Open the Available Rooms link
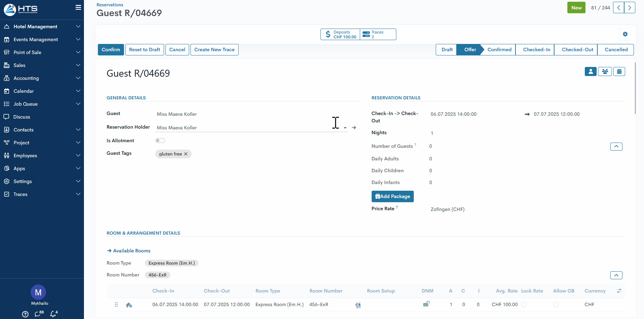The width and height of the screenshot is (644, 319). pos(131,251)
